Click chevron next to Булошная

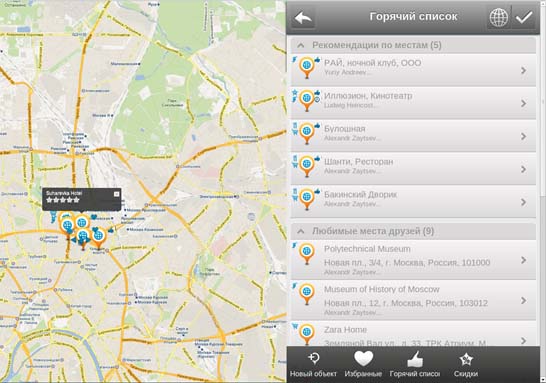click(x=523, y=136)
